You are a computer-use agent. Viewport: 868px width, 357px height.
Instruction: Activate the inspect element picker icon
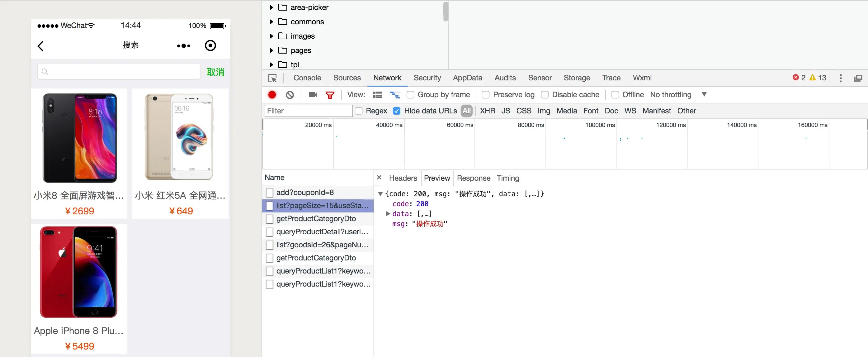(x=272, y=78)
